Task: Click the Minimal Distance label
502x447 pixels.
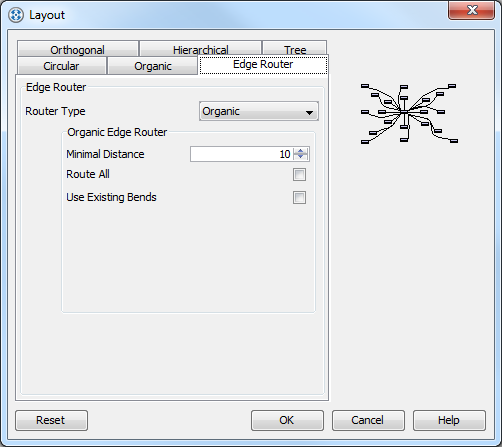Action: (105, 154)
